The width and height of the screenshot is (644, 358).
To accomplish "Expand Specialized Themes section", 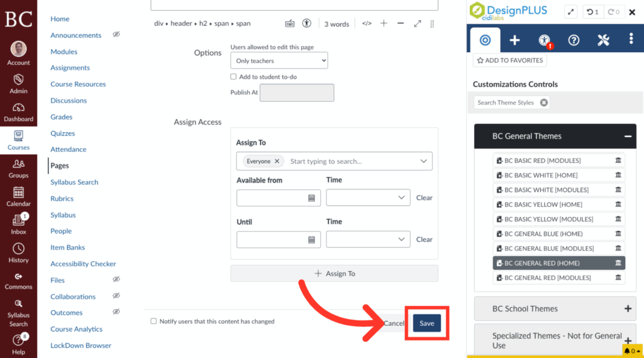I will pyautogui.click(x=628, y=340).
